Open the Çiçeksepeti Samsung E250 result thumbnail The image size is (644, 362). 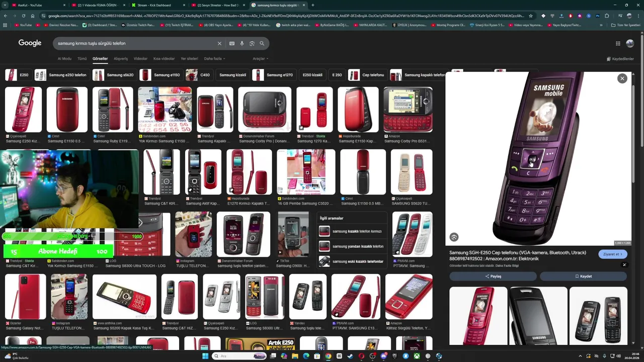(23, 110)
